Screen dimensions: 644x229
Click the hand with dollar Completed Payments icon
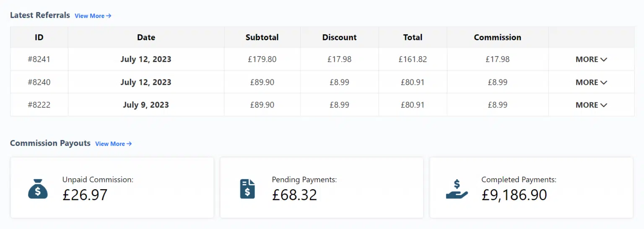click(x=457, y=189)
